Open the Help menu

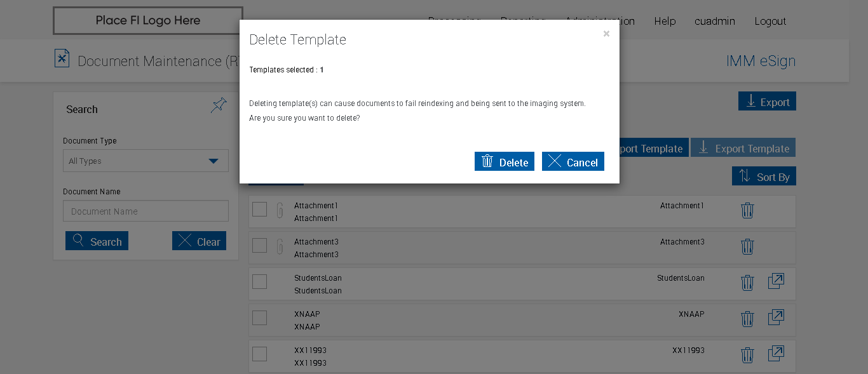pos(665,21)
